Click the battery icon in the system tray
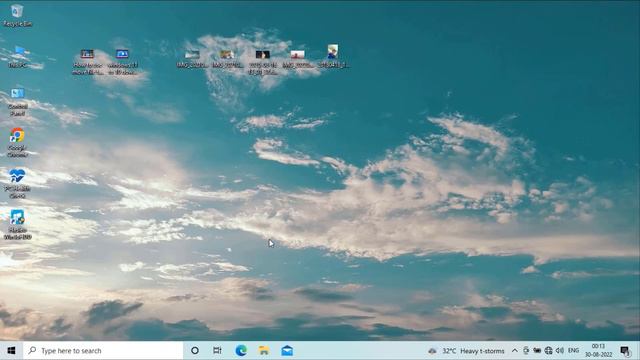 tap(537, 351)
